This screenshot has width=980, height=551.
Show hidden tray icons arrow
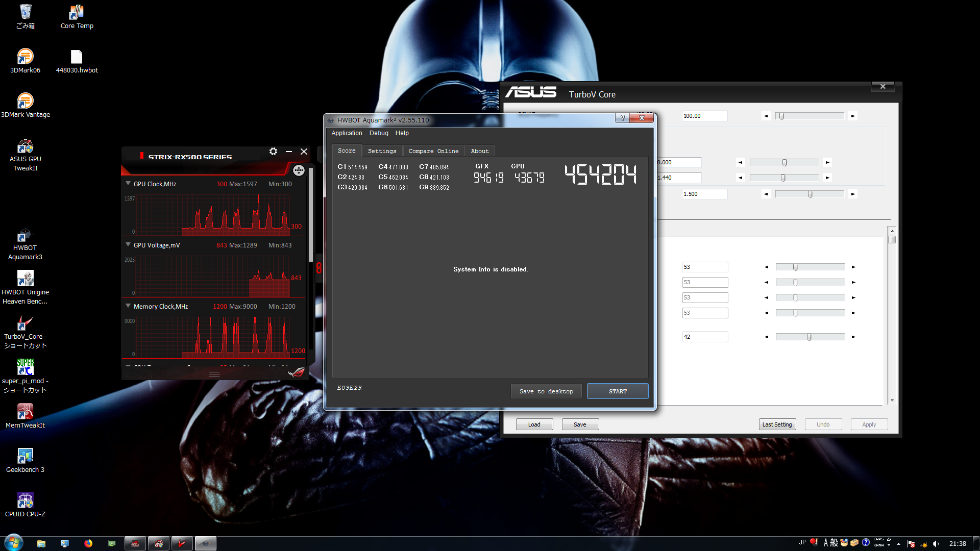pyautogui.click(x=899, y=544)
